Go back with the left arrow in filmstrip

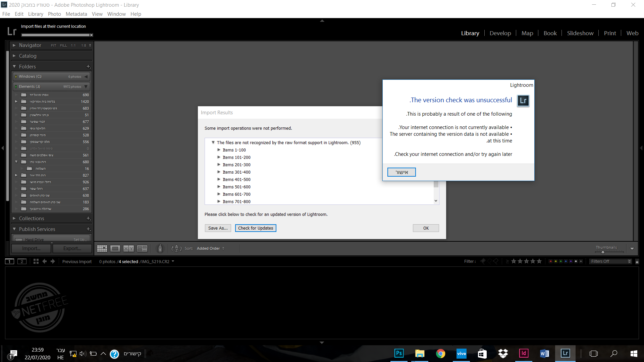(45, 261)
